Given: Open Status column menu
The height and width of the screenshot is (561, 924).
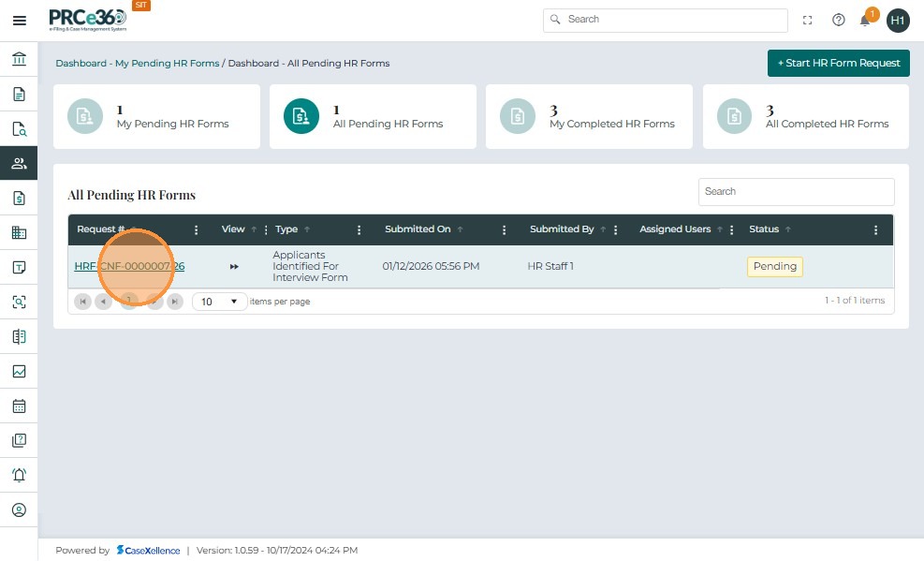Looking at the screenshot, I should (875, 229).
